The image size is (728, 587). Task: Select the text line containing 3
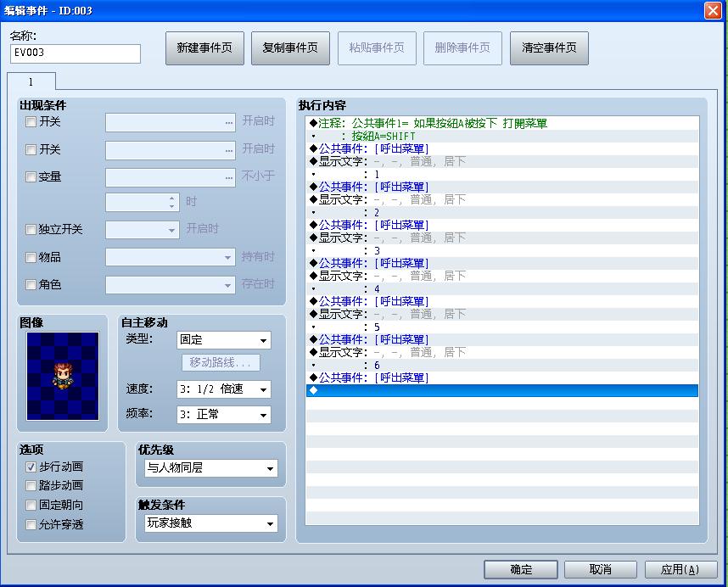point(502,250)
